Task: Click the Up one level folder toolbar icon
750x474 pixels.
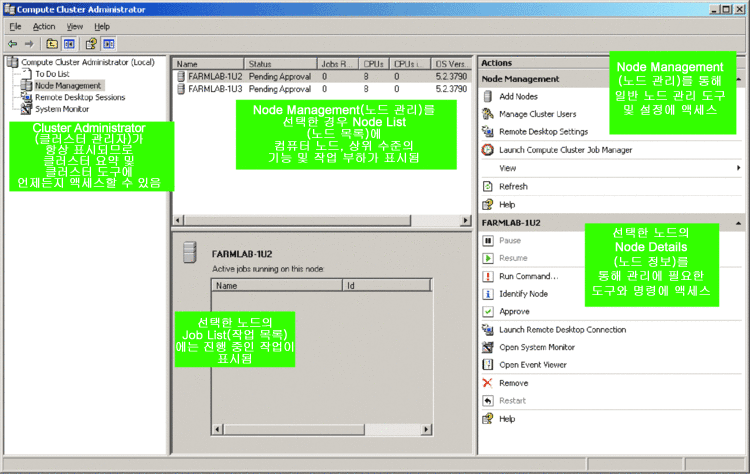Action: [x=52, y=44]
